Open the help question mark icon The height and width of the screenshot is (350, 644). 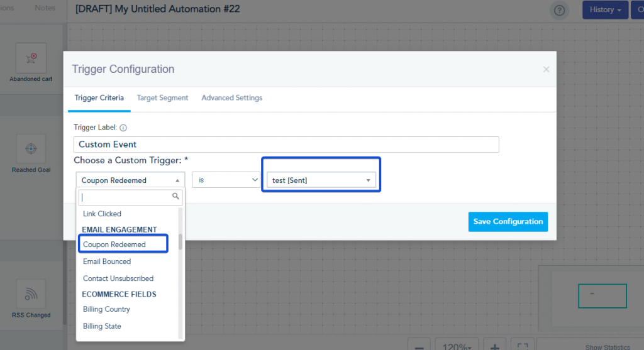click(x=559, y=10)
